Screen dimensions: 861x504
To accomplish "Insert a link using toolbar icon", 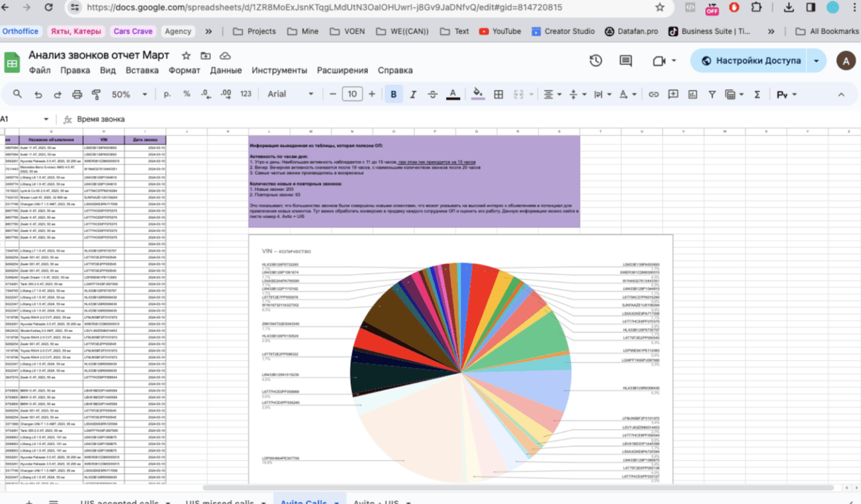I will [653, 94].
